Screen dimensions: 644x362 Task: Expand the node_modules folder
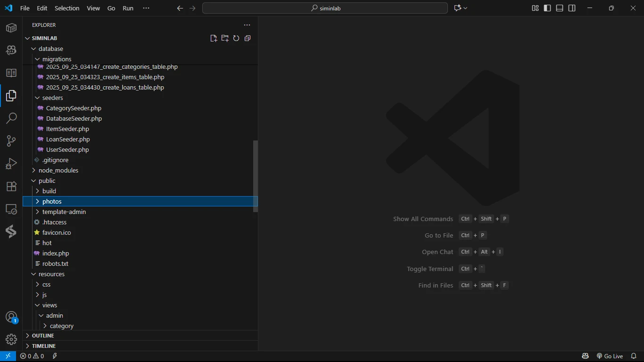pyautogui.click(x=58, y=170)
